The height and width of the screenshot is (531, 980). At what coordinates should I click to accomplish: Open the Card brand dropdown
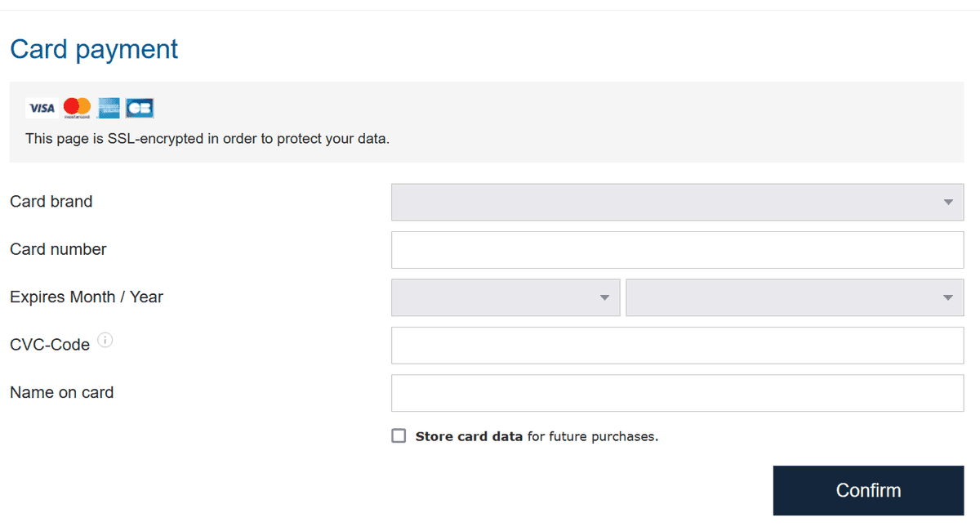[677, 202]
